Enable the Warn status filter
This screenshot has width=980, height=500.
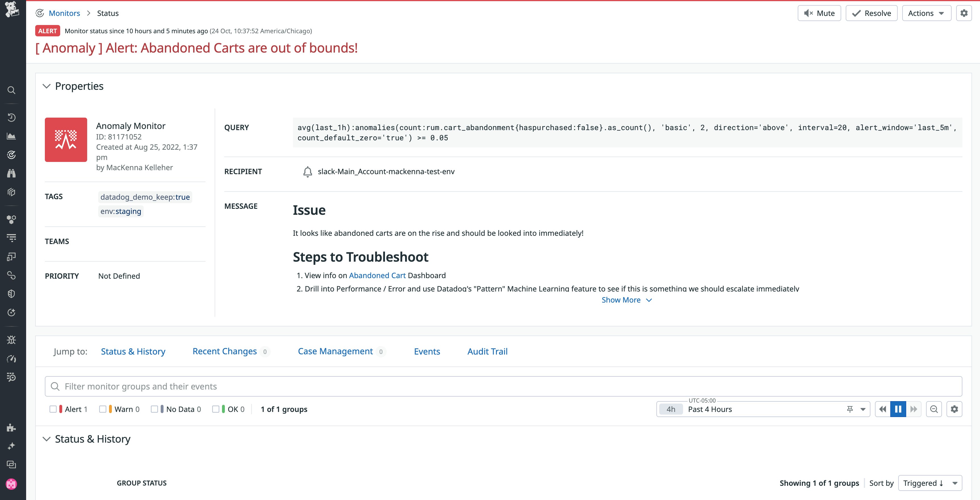[x=103, y=409]
